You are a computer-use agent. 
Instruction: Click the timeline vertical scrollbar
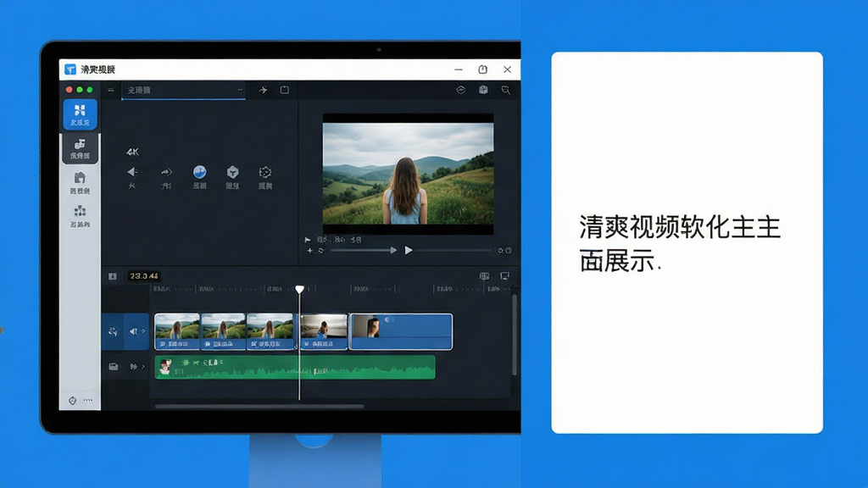pyautogui.click(x=515, y=335)
